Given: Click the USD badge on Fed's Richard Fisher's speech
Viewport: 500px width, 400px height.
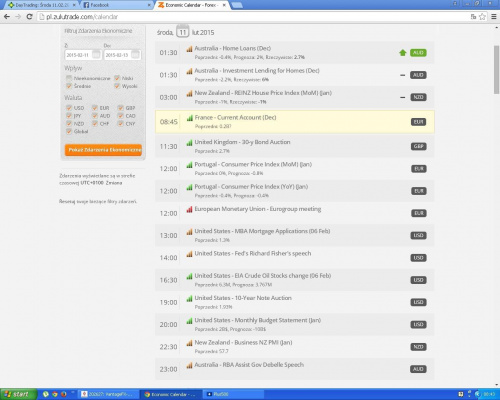Looking at the screenshot, I should coord(418,258).
